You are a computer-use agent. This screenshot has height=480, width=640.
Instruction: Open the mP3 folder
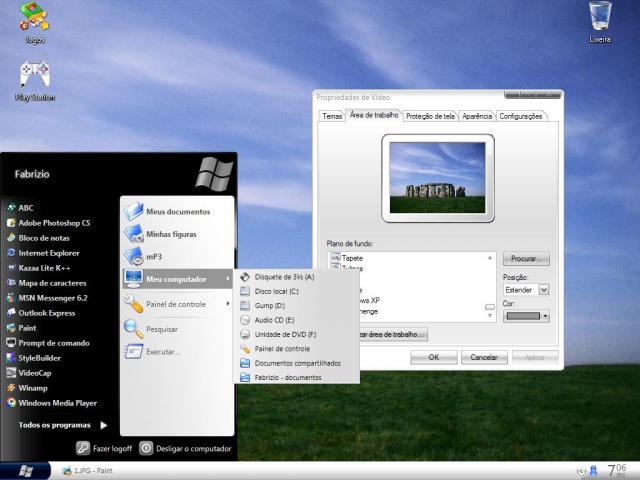[177, 256]
